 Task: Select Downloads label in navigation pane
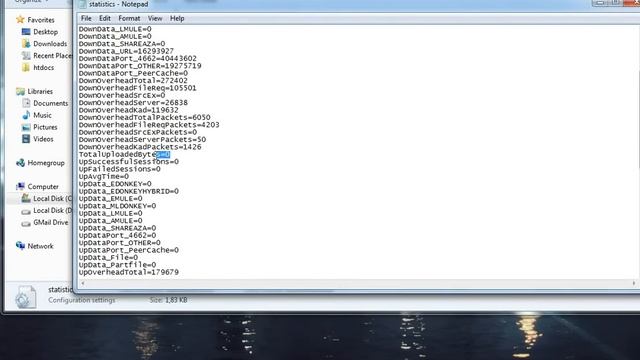50,44
